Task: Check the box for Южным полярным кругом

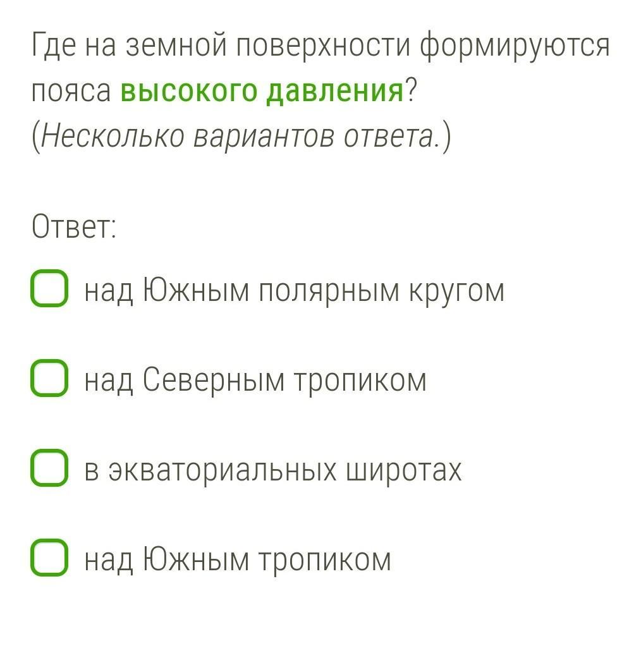Action: pos(49,290)
